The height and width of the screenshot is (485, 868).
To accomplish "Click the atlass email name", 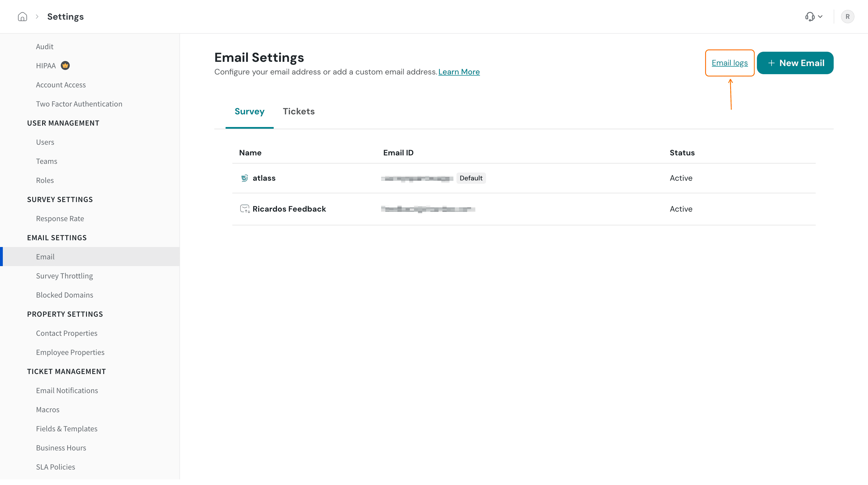I will (264, 178).
